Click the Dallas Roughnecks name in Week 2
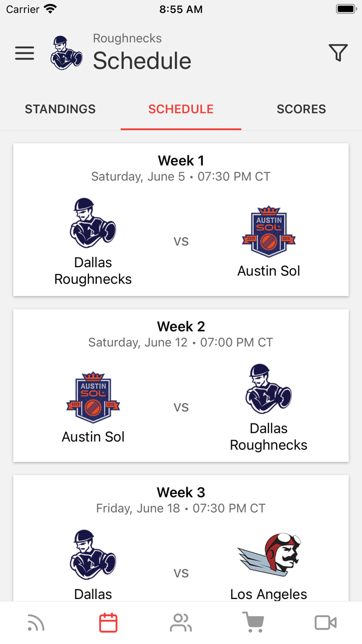362x644 pixels. [x=268, y=435]
